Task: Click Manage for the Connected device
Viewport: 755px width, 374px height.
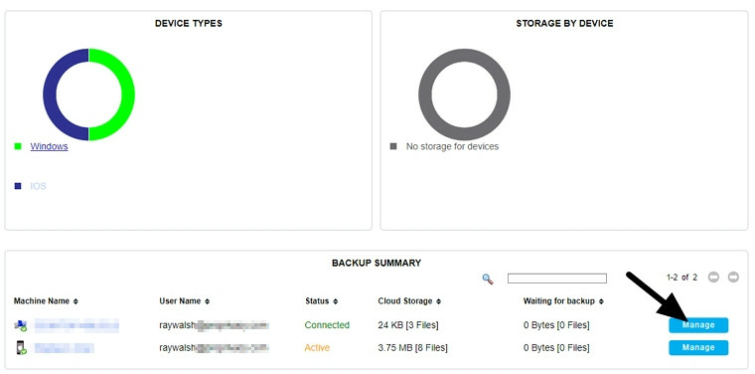Action: pos(698,325)
